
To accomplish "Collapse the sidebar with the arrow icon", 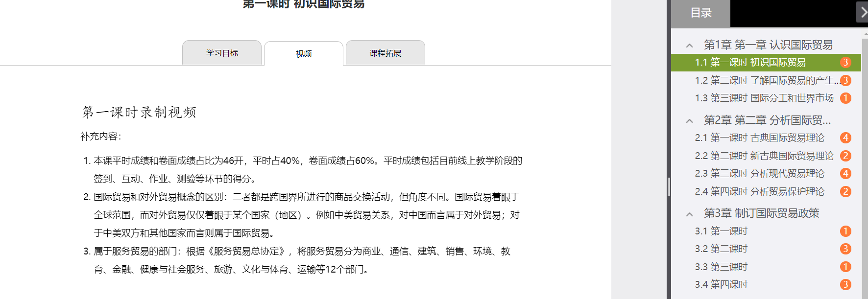I will 862,12.
